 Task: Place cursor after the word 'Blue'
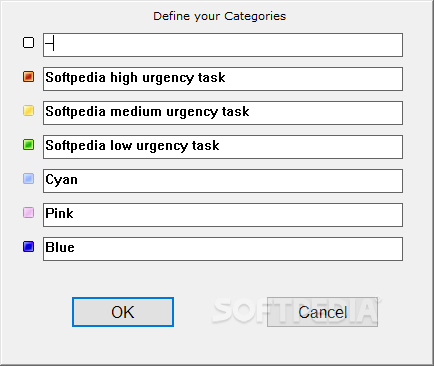(x=75, y=247)
